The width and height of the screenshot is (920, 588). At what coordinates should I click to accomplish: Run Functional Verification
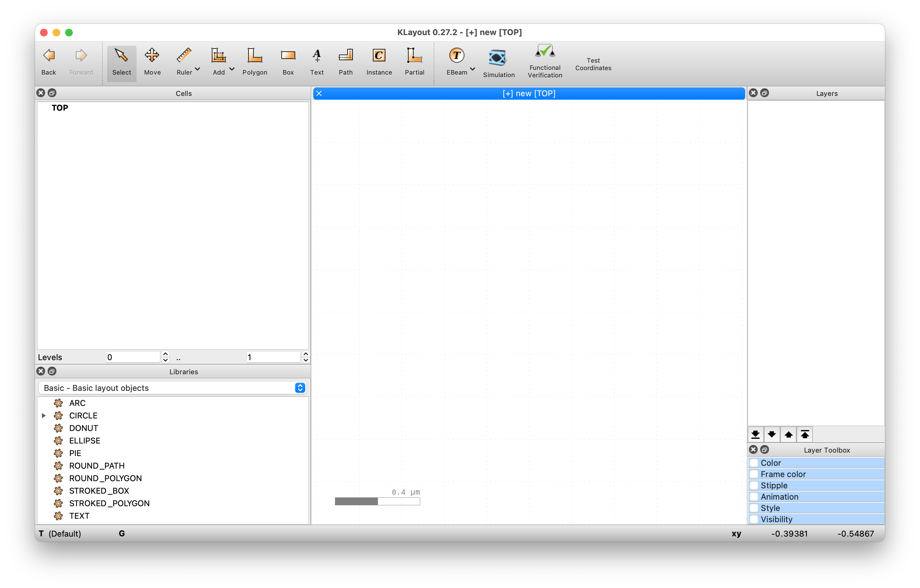544,61
